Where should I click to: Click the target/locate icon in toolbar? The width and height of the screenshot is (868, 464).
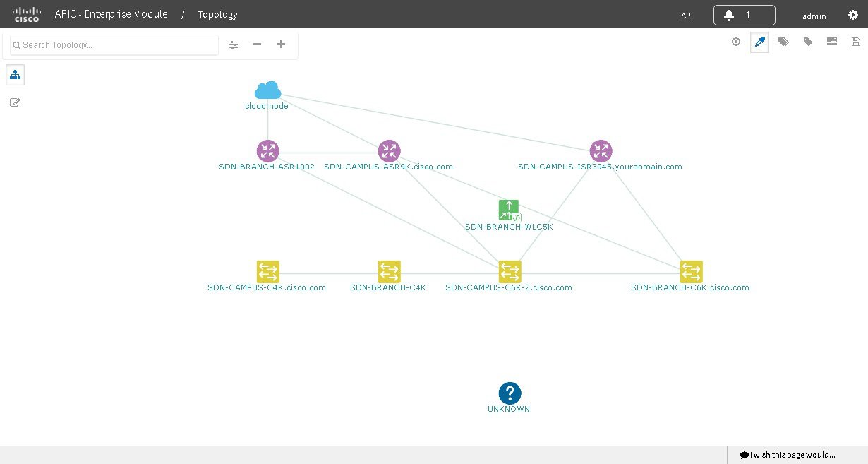point(736,42)
